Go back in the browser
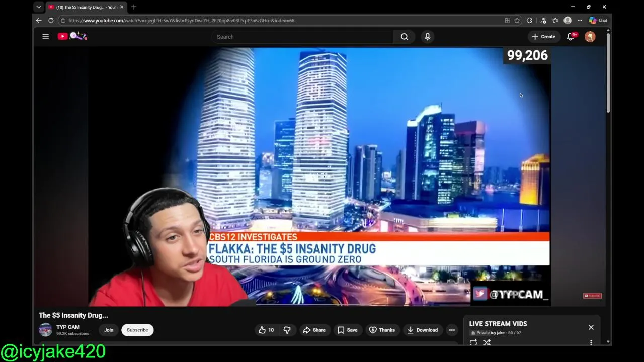 (x=39, y=20)
